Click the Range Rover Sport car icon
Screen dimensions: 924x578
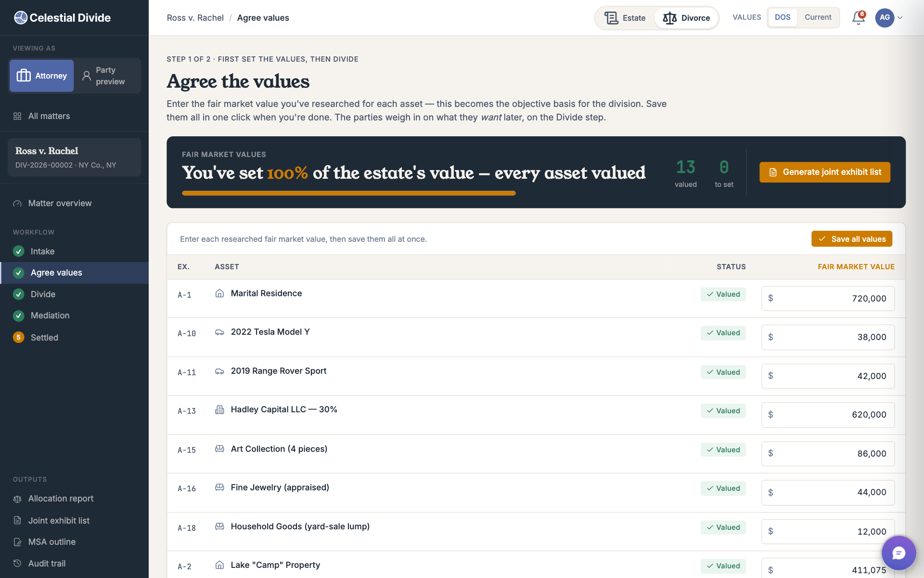pyautogui.click(x=219, y=371)
